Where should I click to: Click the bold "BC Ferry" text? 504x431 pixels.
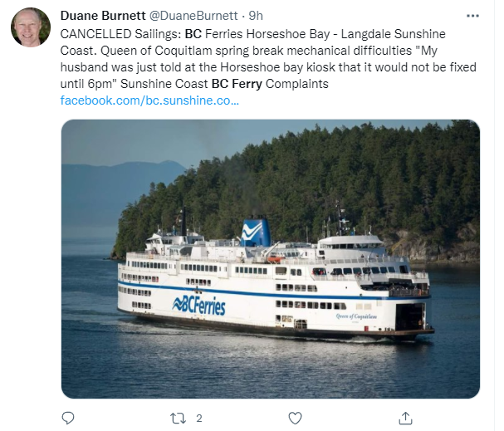[237, 84]
